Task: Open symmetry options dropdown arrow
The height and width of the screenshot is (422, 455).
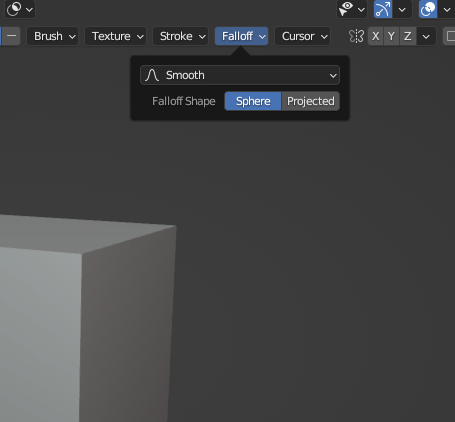Action: point(426,36)
